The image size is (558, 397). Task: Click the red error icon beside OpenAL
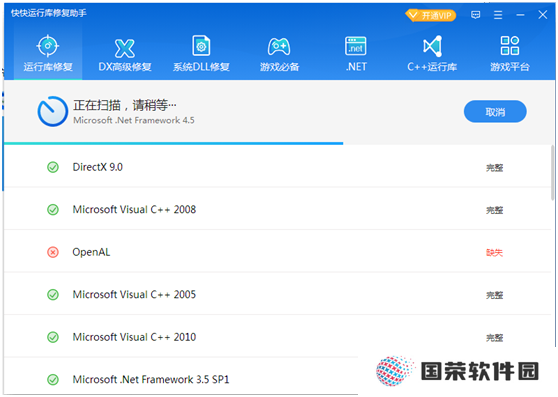(53, 252)
